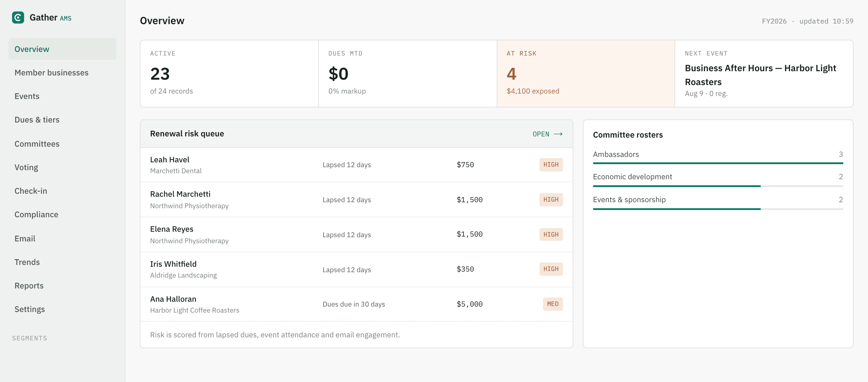Click the HIGH badge on Iris Whitfield's row
This screenshot has width=868, height=382.
tap(551, 269)
